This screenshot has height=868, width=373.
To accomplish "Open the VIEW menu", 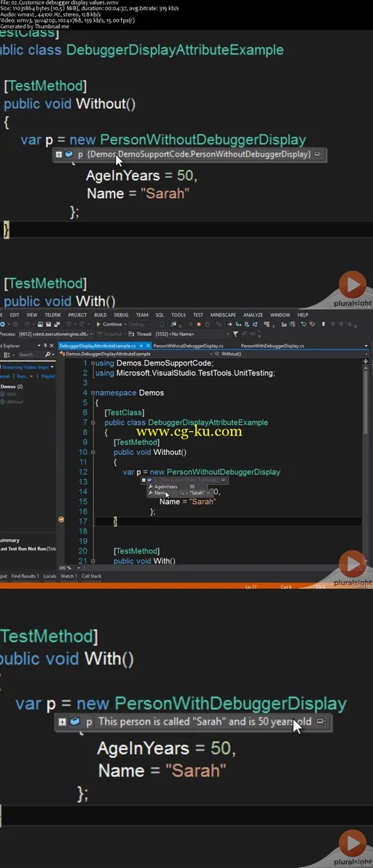I will point(32,315).
